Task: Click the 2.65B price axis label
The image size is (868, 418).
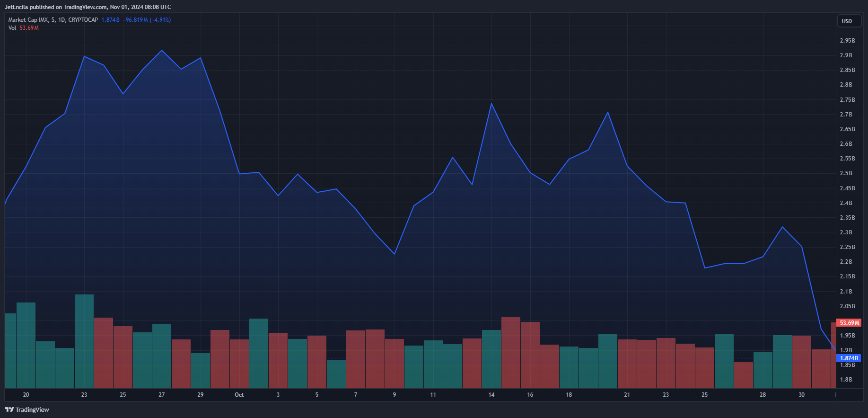Action: coord(847,129)
